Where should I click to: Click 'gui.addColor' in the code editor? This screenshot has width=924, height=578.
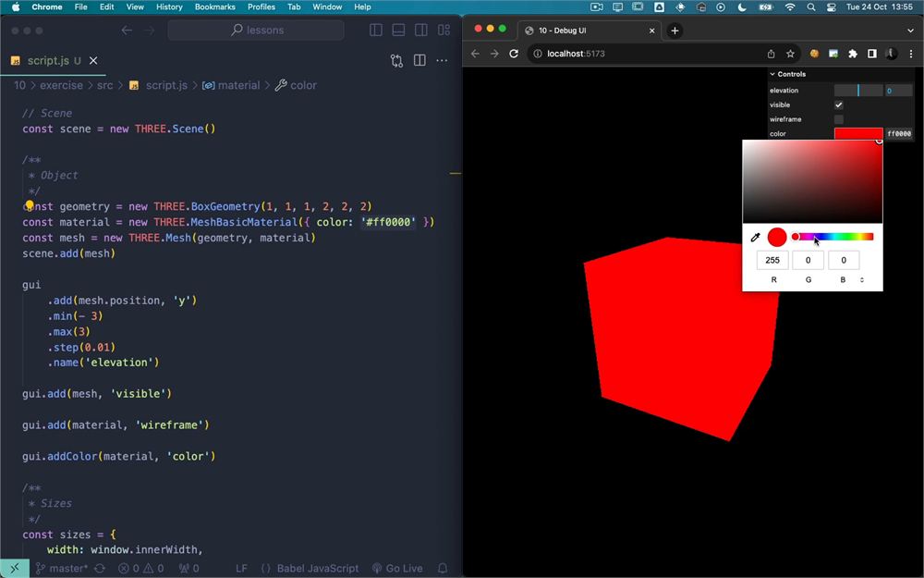coord(60,456)
